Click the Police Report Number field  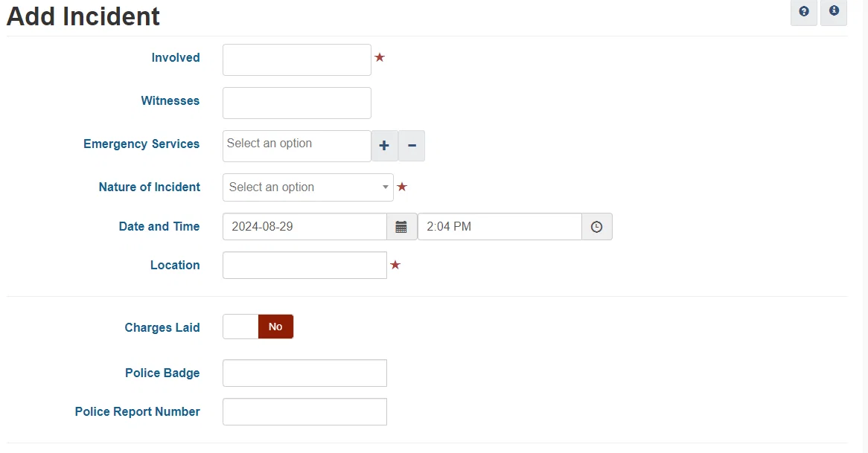304,412
